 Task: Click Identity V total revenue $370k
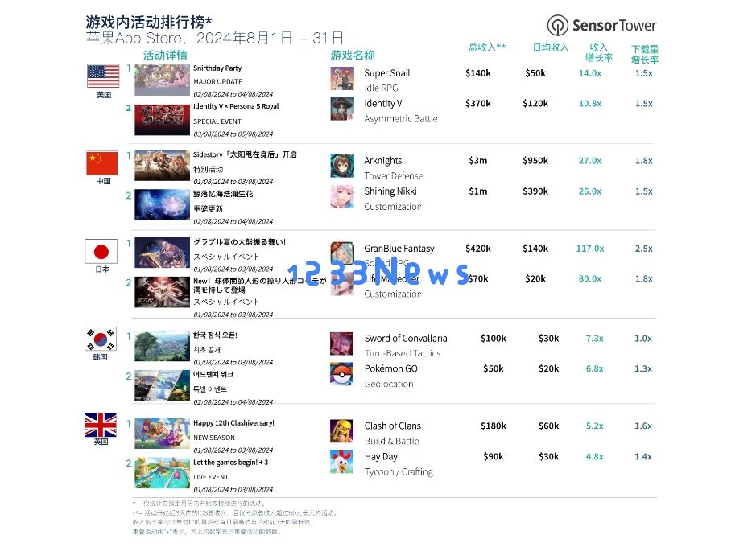pyautogui.click(x=477, y=104)
